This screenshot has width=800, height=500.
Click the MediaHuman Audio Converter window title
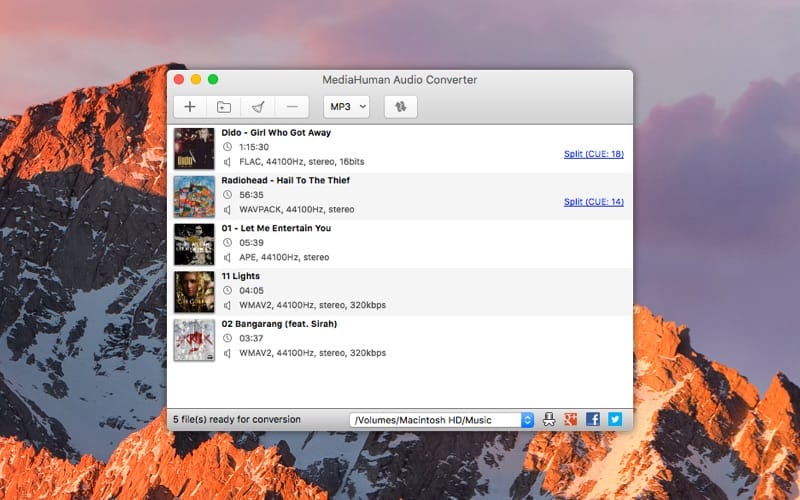[x=399, y=80]
